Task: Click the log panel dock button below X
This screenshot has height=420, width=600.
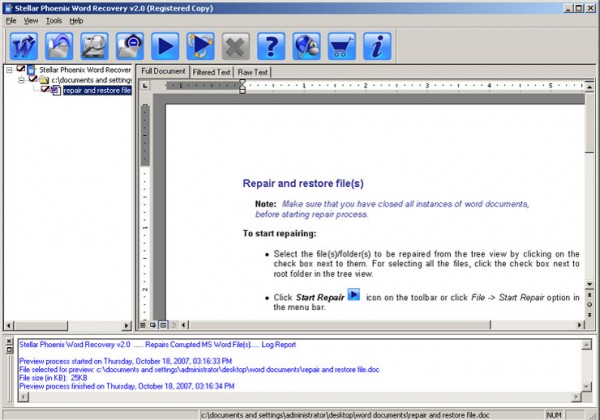Action: tap(10, 350)
